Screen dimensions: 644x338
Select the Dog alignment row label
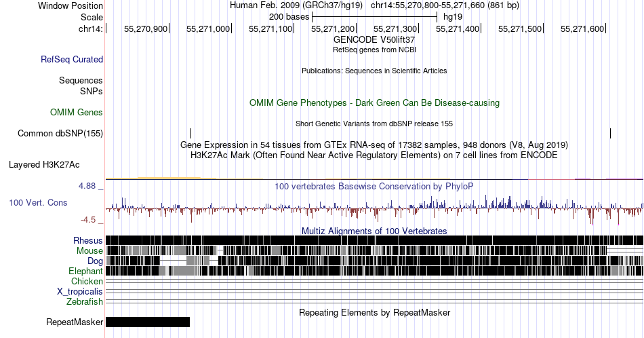(95, 261)
